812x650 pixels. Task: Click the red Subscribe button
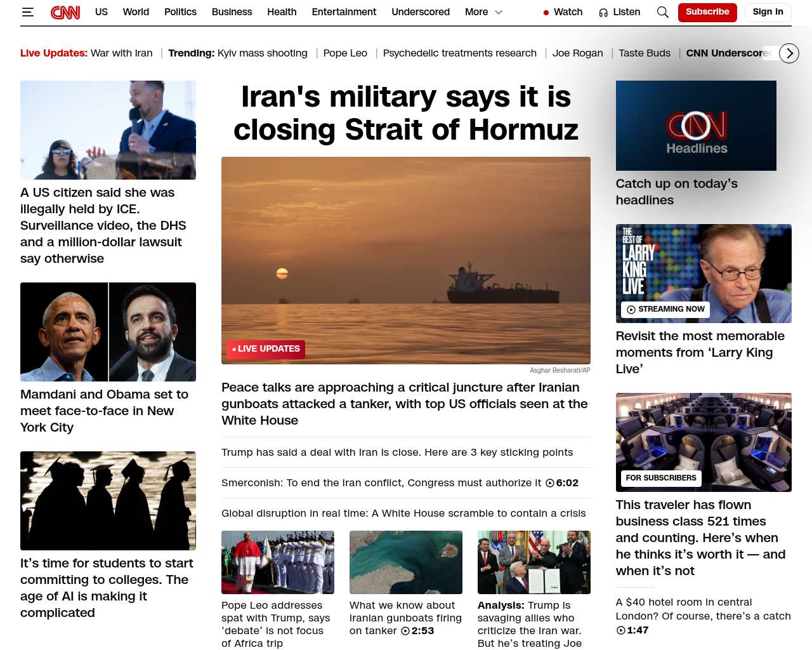pyautogui.click(x=707, y=12)
